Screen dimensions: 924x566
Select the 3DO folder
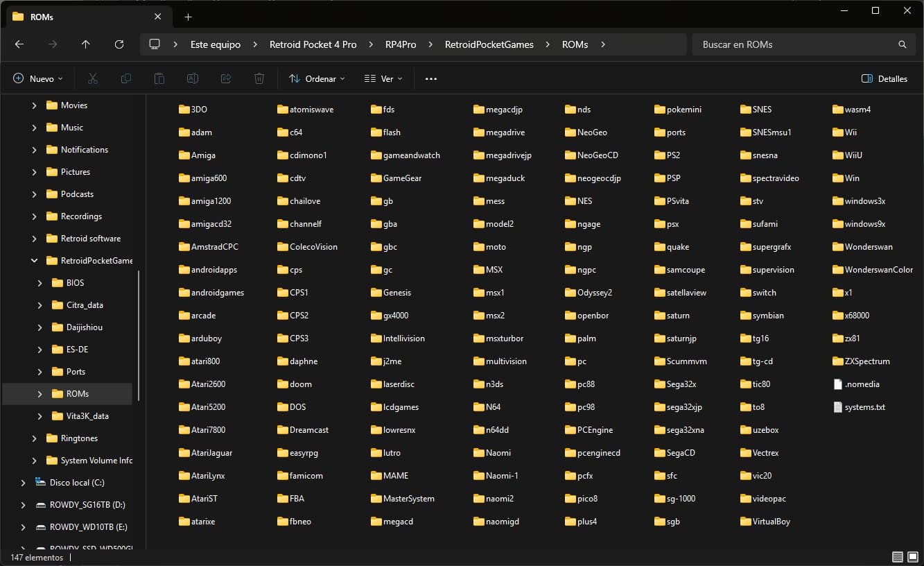(193, 110)
